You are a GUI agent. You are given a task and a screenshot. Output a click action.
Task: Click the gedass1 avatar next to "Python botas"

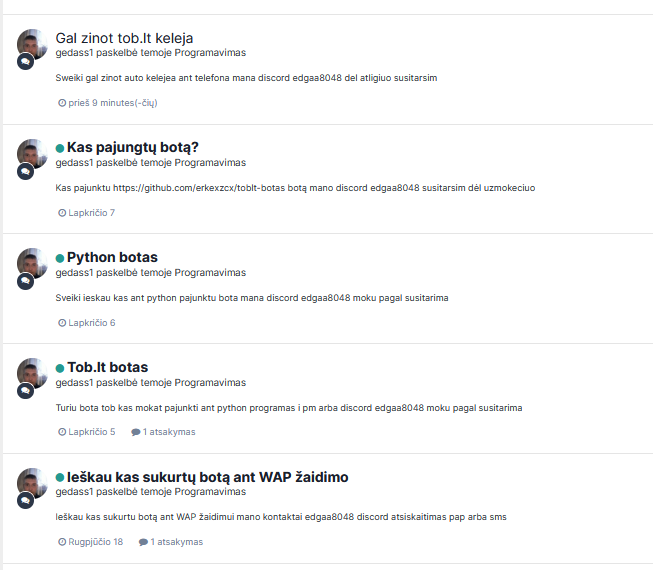pyautogui.click(x=32, y=264)
